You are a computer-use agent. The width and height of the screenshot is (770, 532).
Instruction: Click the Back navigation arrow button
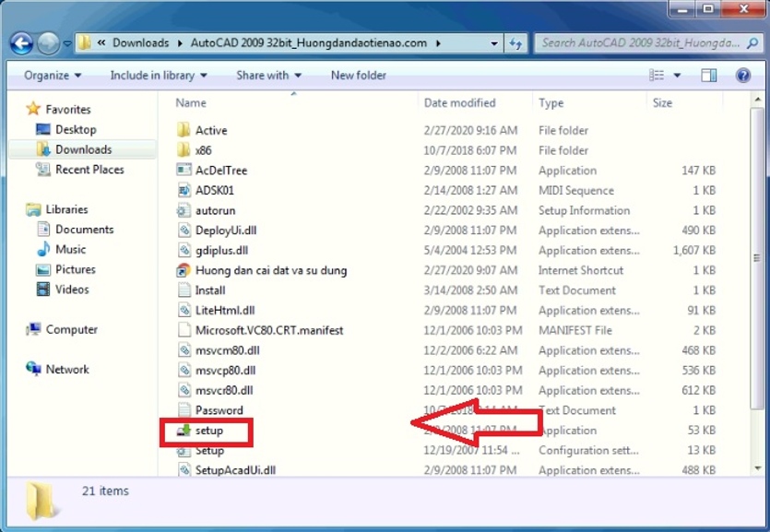22,42
